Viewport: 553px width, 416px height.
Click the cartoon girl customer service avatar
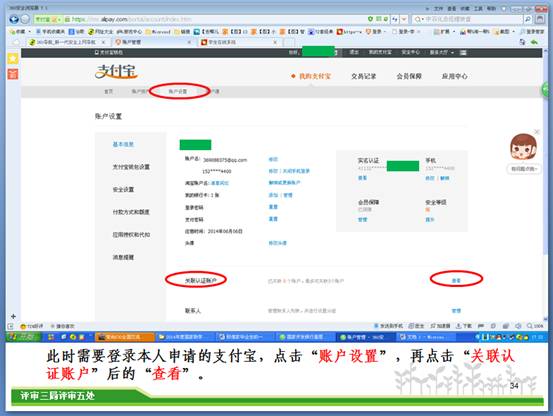tap(523, 147)
